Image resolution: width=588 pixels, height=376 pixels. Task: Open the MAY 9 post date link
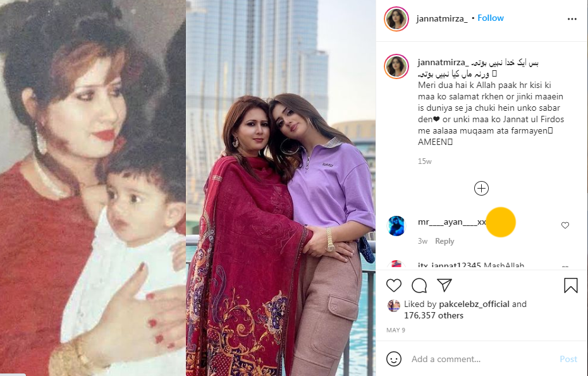pos(396,330)
